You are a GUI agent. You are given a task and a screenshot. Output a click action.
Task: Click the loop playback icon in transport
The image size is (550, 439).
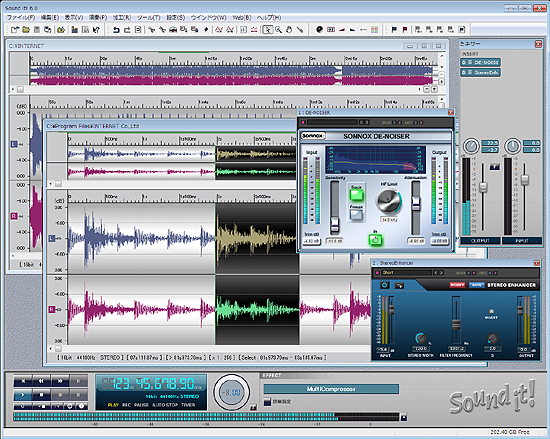click(23, 406)
